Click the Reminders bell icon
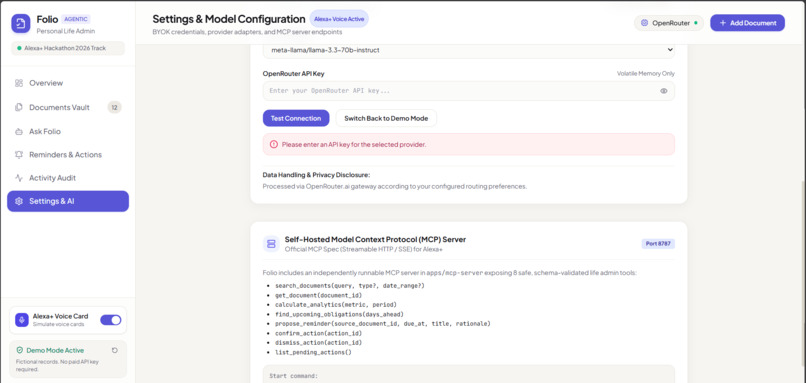 pos(19,155)
